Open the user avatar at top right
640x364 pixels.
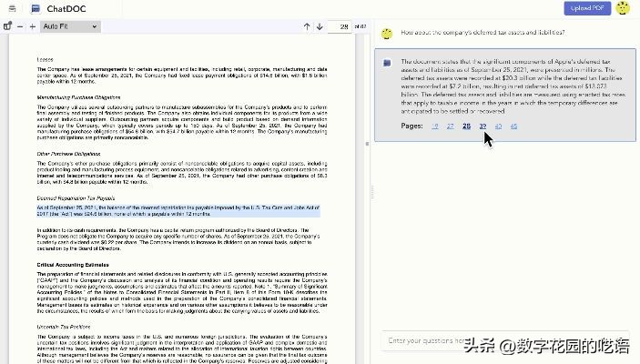623,8
